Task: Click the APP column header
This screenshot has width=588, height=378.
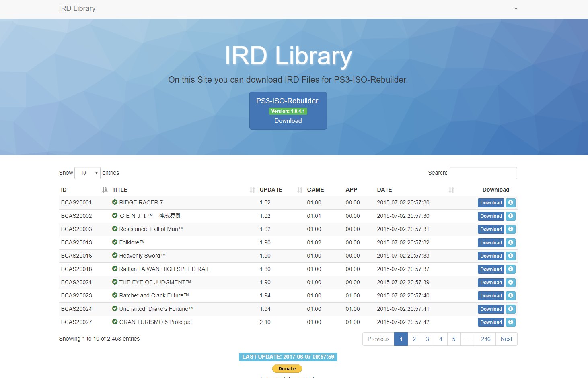Action: 352,190
